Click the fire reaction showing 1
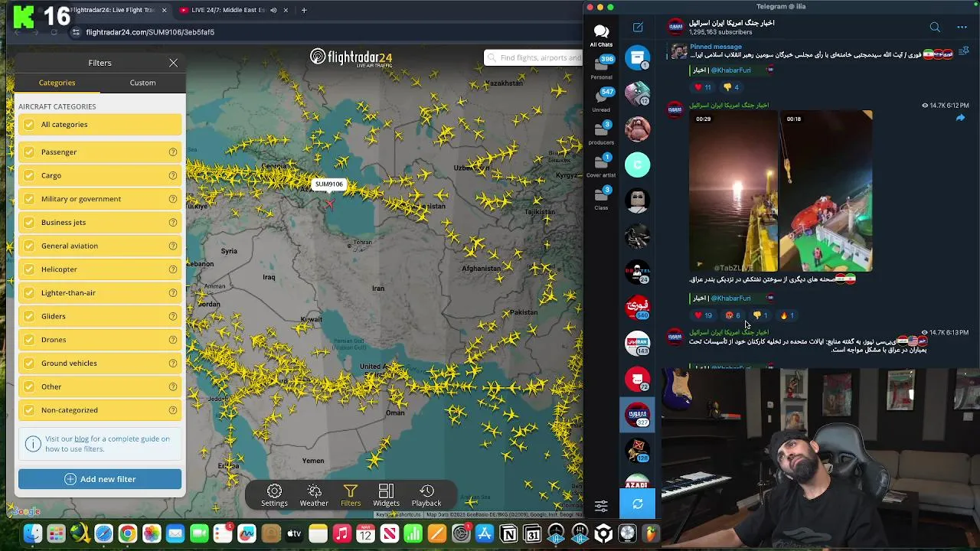 [787, 315]
